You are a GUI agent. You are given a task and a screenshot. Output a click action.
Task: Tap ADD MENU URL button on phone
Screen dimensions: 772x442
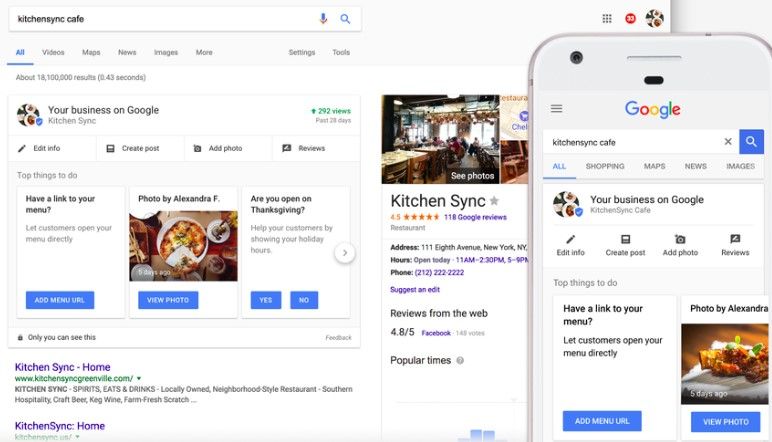tap(602, 421)
